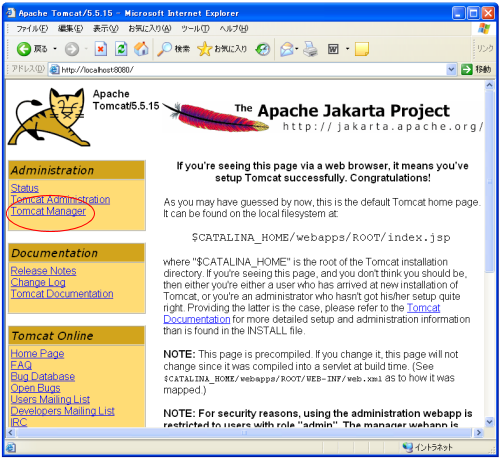The width and height of the screenshot is (500, 459).
Task: Click the Apache Jakarta Project feather banner
Action: (323, 117)
